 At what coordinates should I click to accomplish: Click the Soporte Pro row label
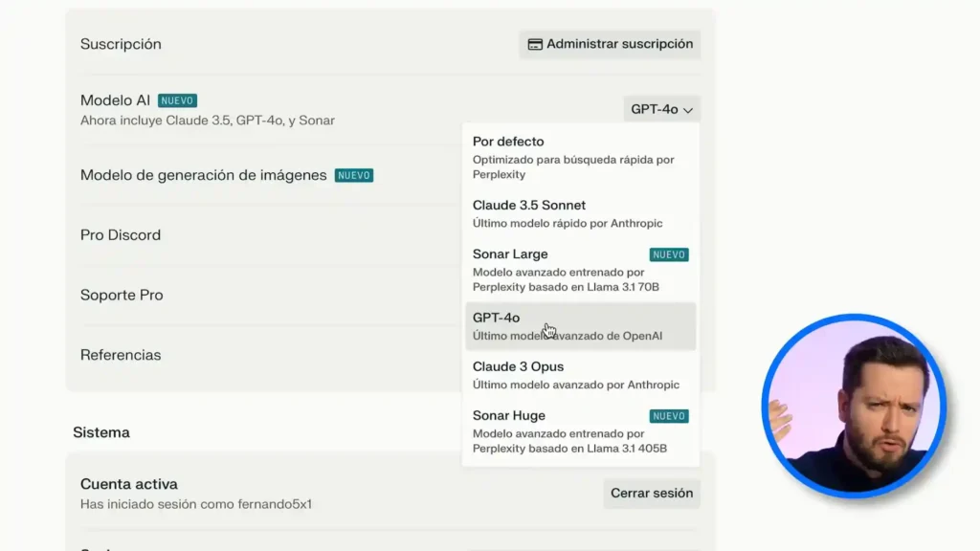(122, 295)
